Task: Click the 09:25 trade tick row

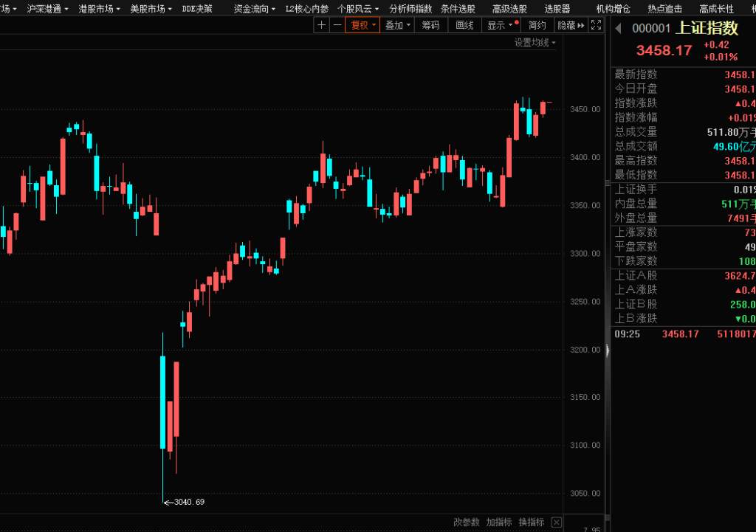Action: tap(683, 334)
